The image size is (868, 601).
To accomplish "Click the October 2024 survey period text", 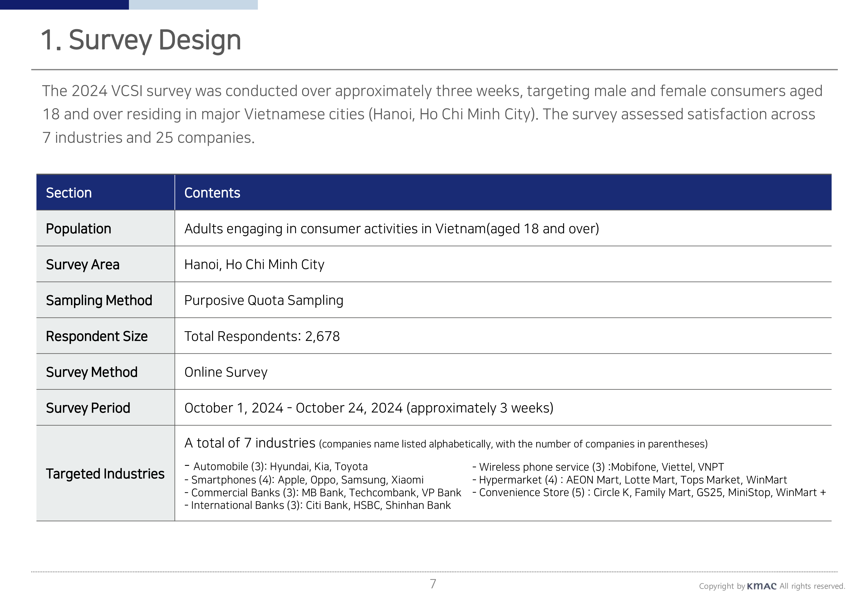I will 369,408.
